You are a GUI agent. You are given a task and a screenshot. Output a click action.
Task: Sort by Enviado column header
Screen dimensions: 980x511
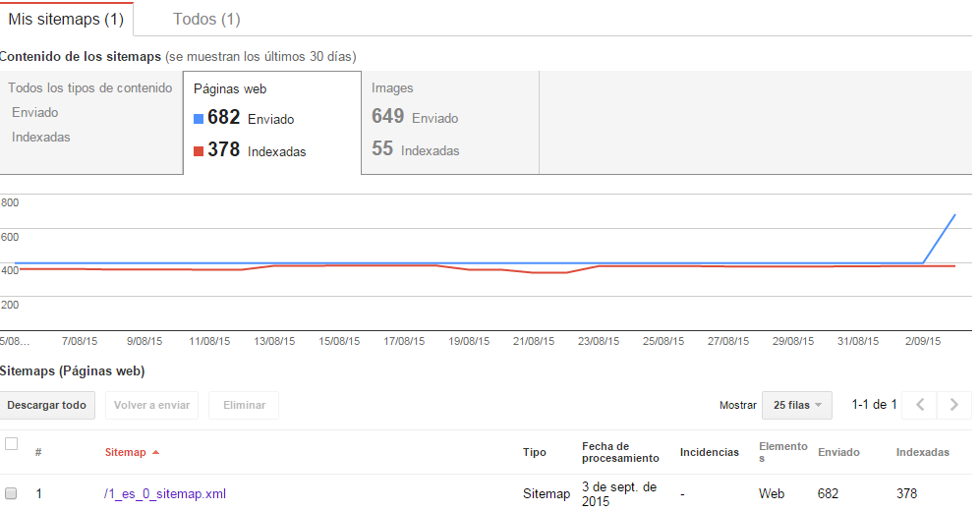point(838,452)
